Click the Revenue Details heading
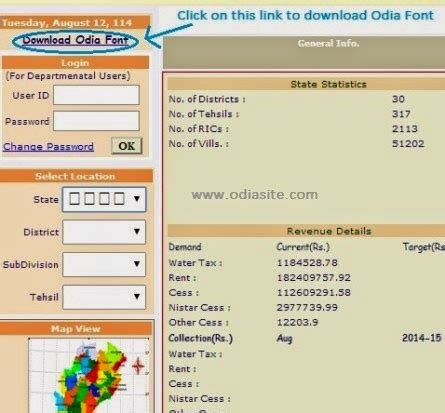 (329, 231)
